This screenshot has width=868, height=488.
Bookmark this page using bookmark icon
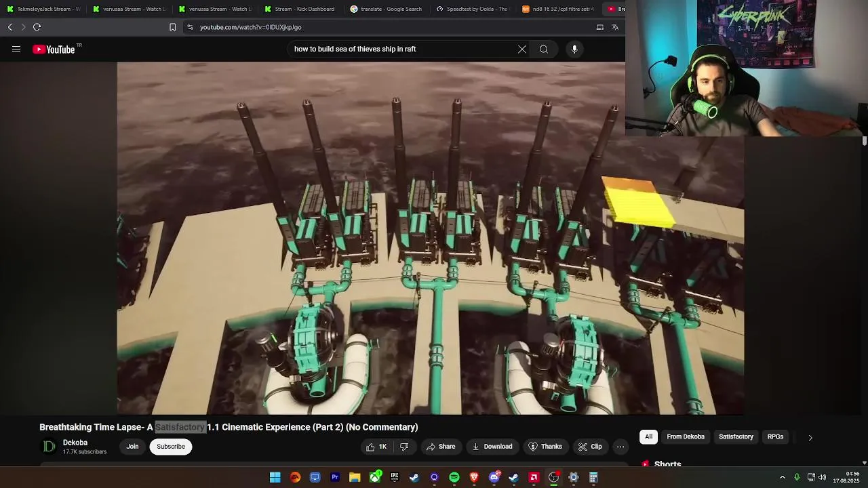[x=172, y=27]
